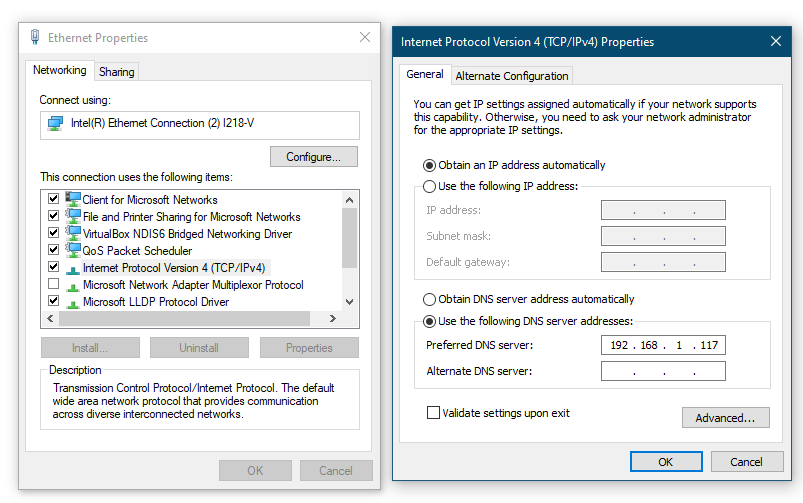
Task: Select Use the following DNS server addresses
Action: tap(429, 321)
